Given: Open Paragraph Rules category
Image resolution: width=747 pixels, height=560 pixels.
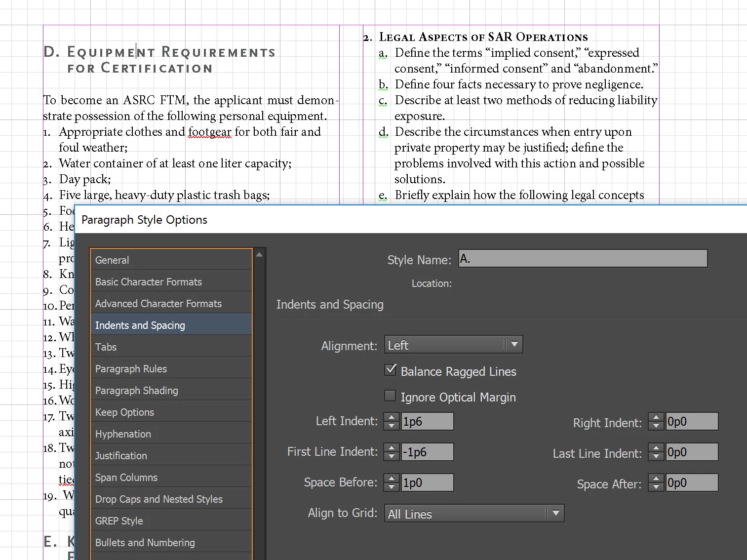Looking at the screenshot, I should click(171, 368).
